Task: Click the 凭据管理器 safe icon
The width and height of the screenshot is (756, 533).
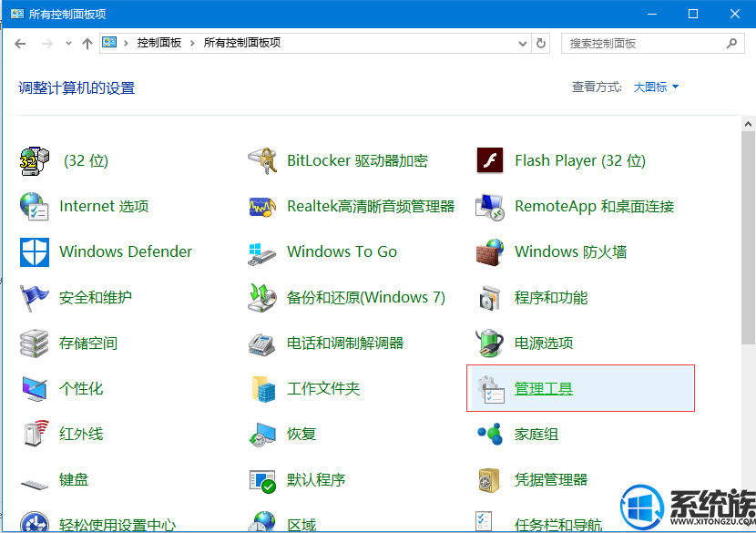Action: pyautogui.click(x=489, y=480)
